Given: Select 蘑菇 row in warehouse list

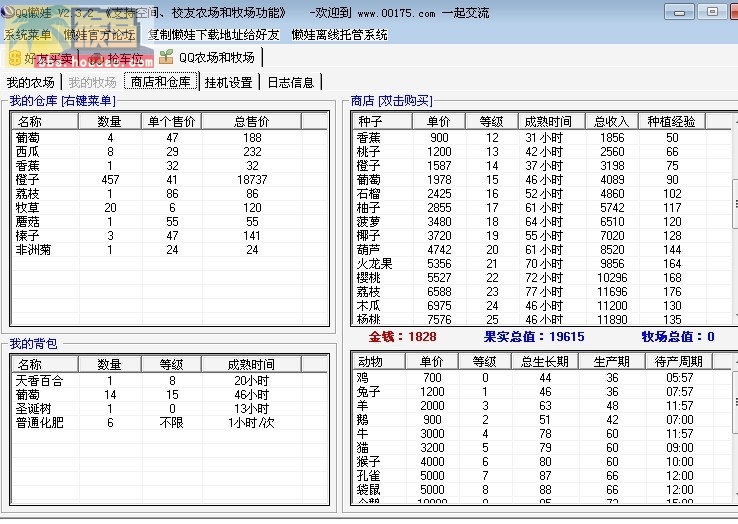Looking at the screenshot, I should [x=169, y=222].
